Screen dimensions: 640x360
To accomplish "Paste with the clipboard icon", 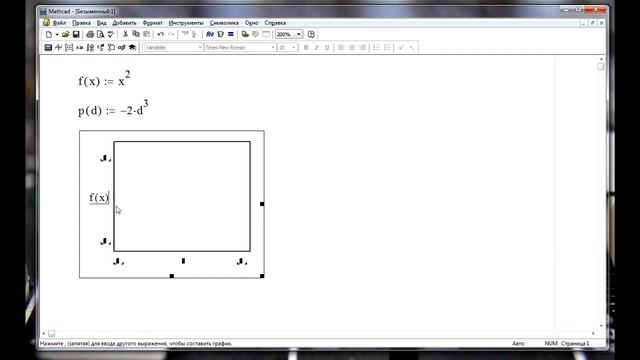I will click(x=147, y=34).
